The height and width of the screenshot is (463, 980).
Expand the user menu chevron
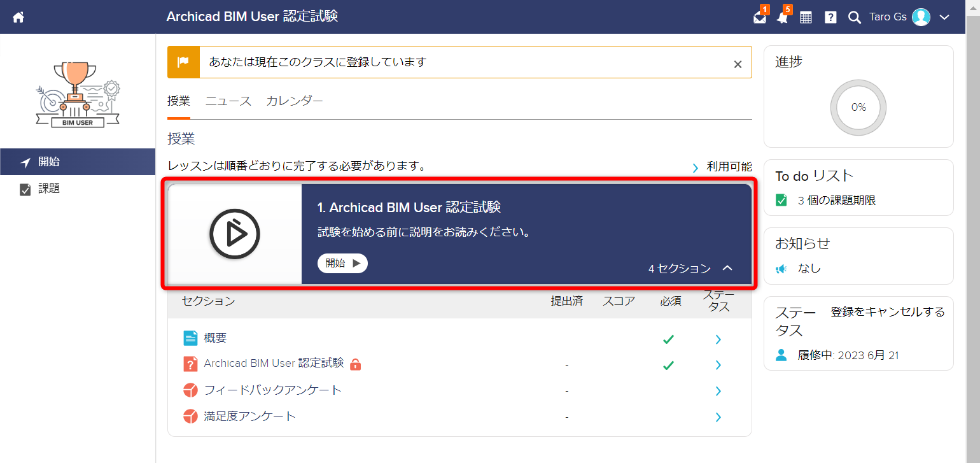click(943, 17)
